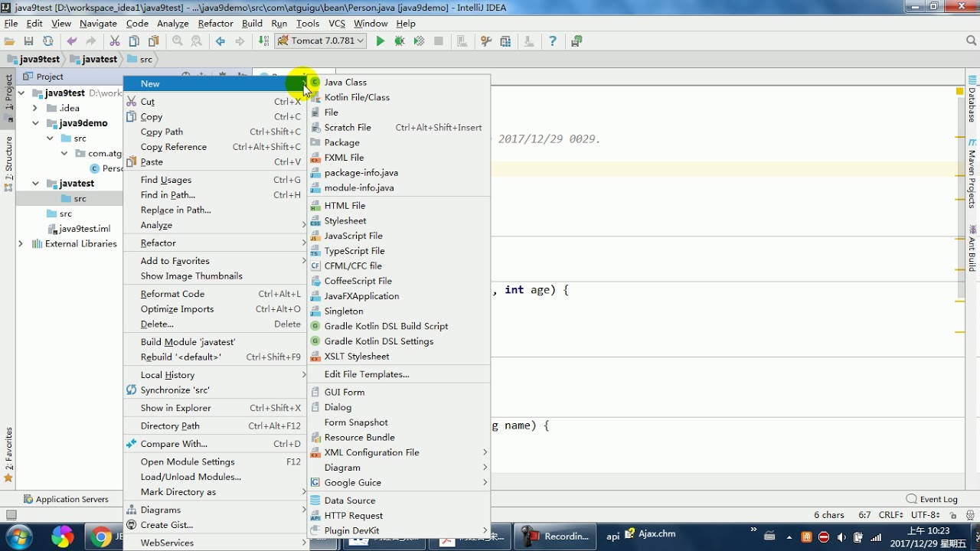The height and width of the screenshot is (551, 980).
Task: Expand the Google Guice submenu
Action: pyautogui.click(x=399, y=483)
